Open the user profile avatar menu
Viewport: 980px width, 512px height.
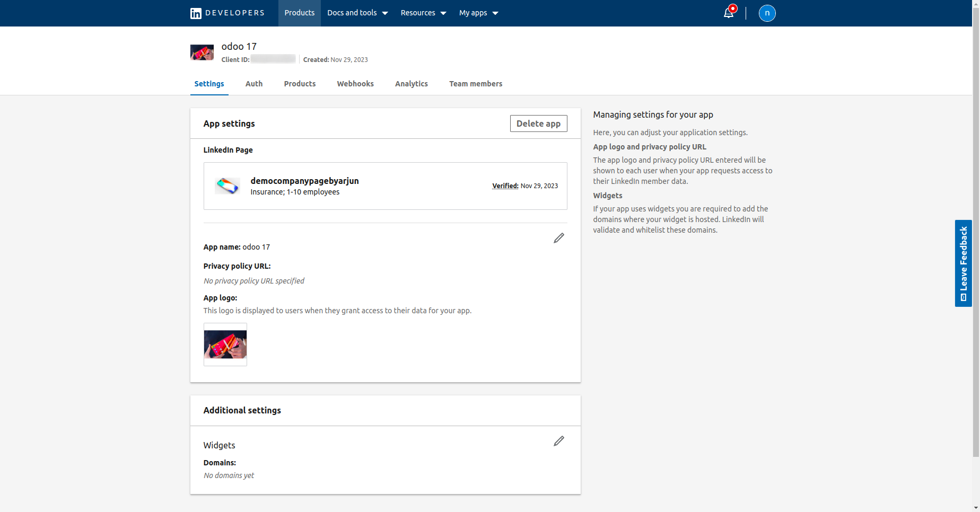tap(767, 13)
